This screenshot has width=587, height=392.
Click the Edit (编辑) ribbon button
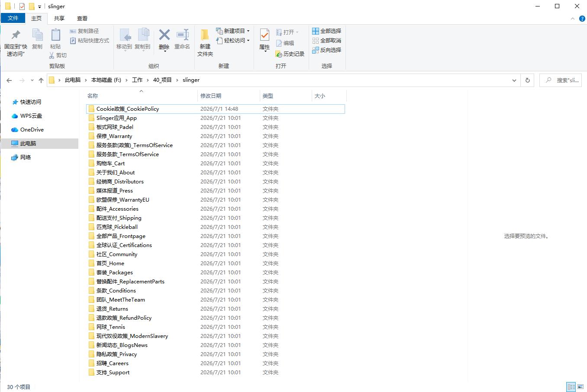pyautogui.click(x=285, y=43)
